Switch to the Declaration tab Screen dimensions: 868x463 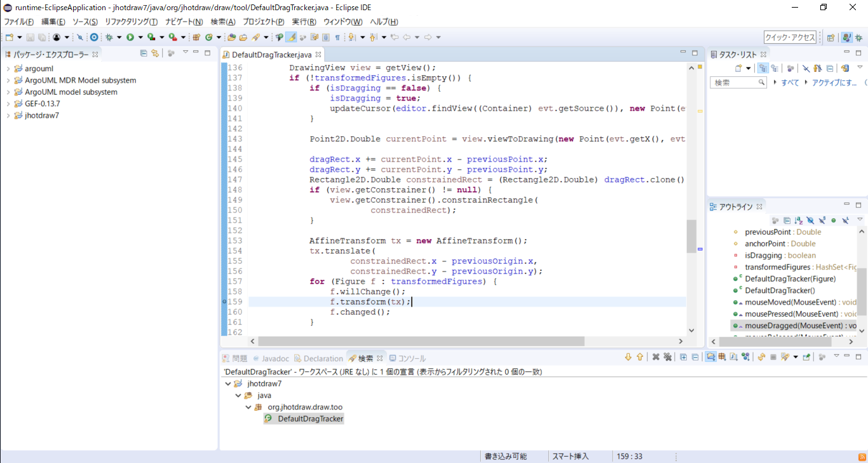318,358
